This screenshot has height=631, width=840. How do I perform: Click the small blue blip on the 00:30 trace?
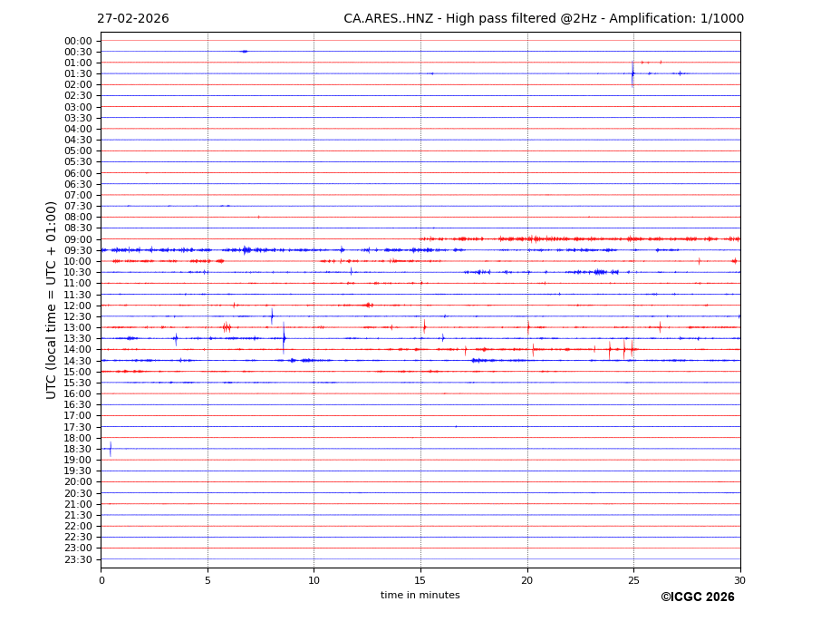click(244, 52)
